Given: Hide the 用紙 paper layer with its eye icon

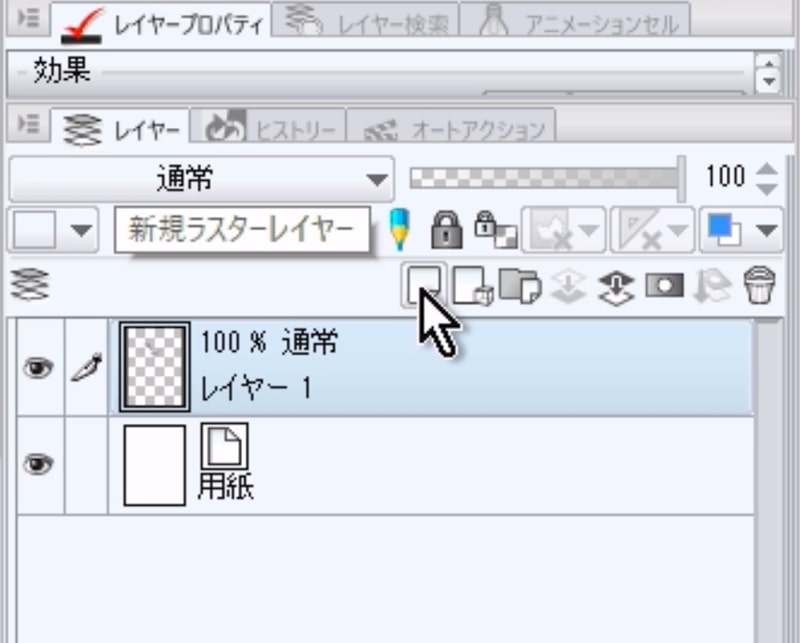Looking at the screenshot, I should click(38, 464).
